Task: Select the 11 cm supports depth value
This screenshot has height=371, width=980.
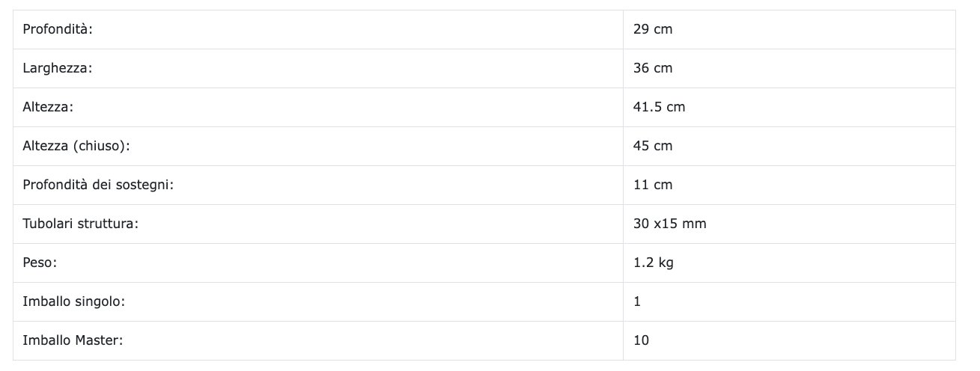Action: 652,185
